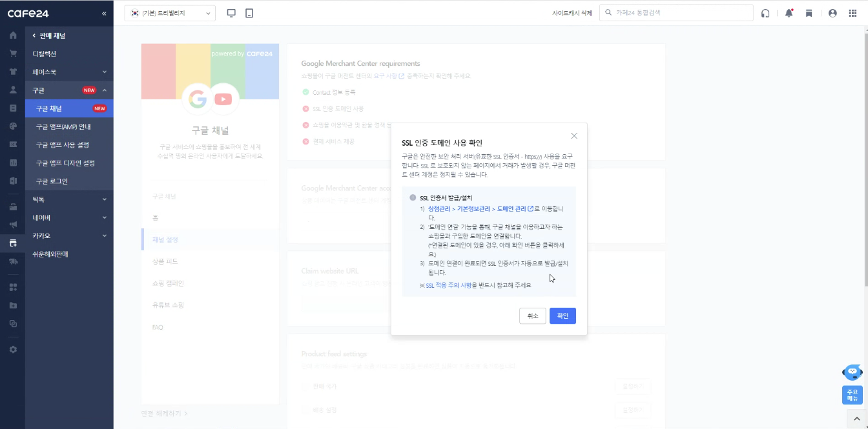Open the folder-plus icon in rail

tap(13, 305)
